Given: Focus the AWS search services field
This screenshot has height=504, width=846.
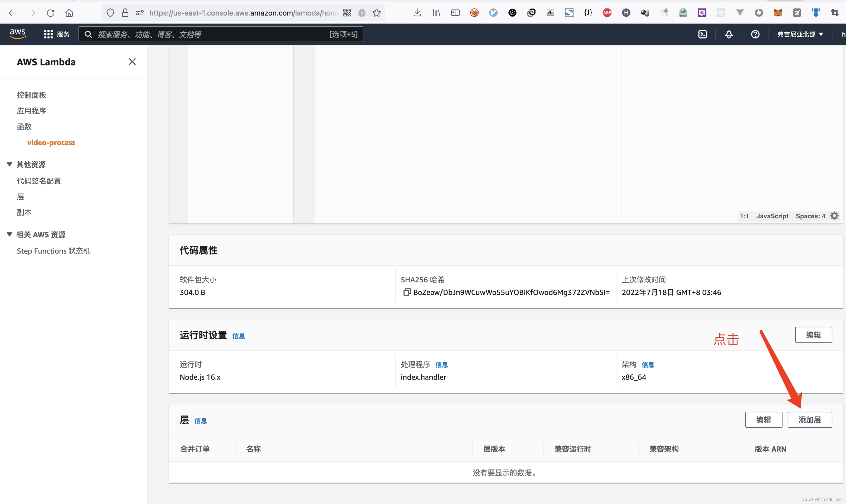Looking at the screenshot, I should [x=221, y=34].
